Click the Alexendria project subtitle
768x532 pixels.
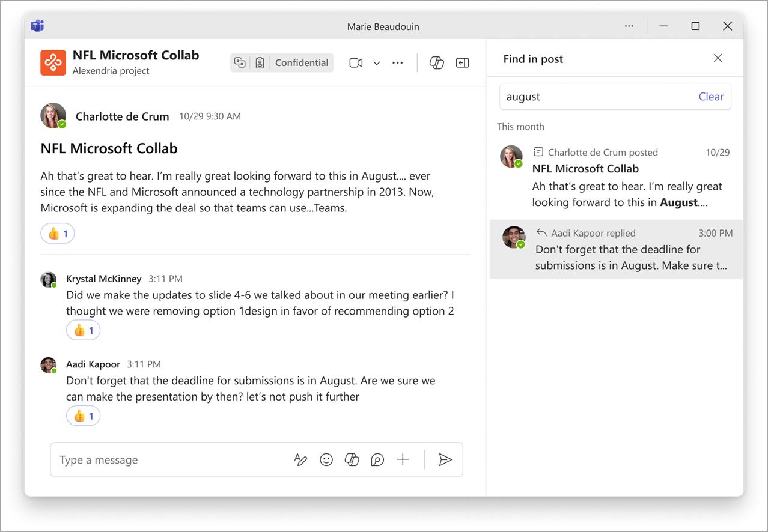[x=111, y=71]
